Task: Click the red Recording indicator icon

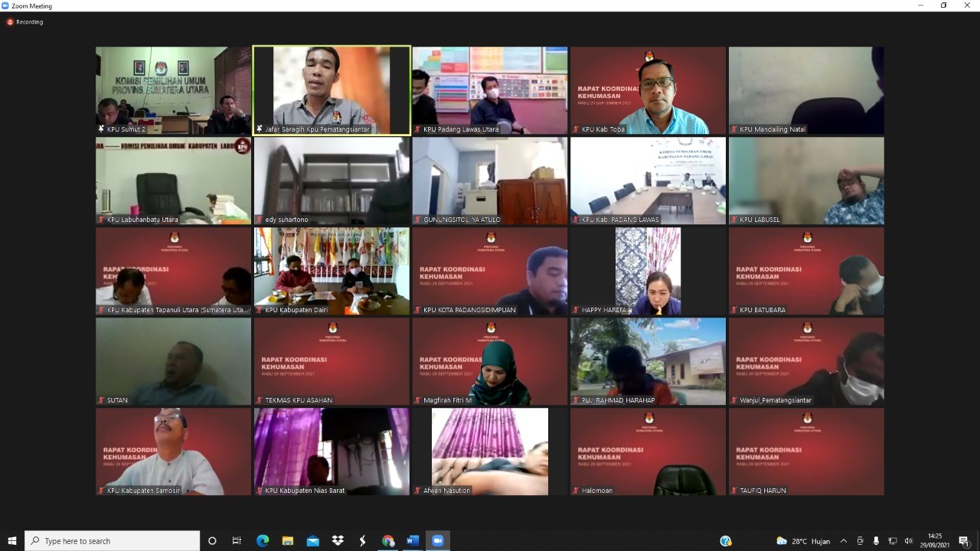Action: coord(10,22)
